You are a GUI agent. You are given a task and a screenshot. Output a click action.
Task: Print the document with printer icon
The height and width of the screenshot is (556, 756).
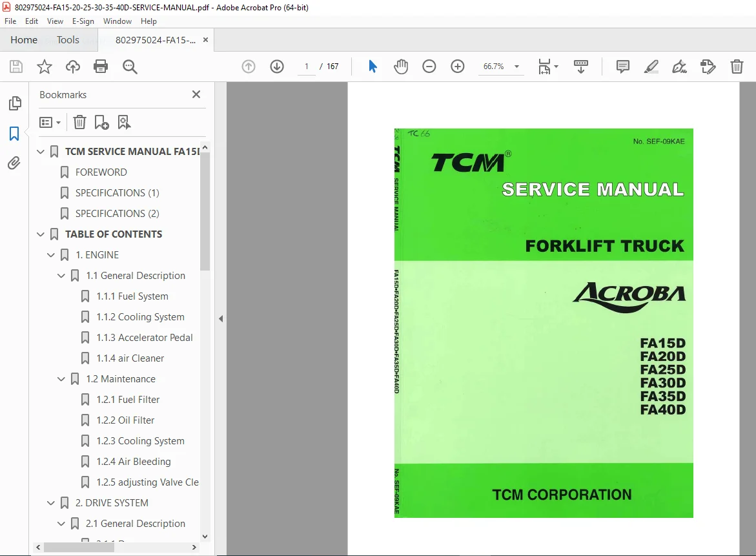tap(101, 66)
